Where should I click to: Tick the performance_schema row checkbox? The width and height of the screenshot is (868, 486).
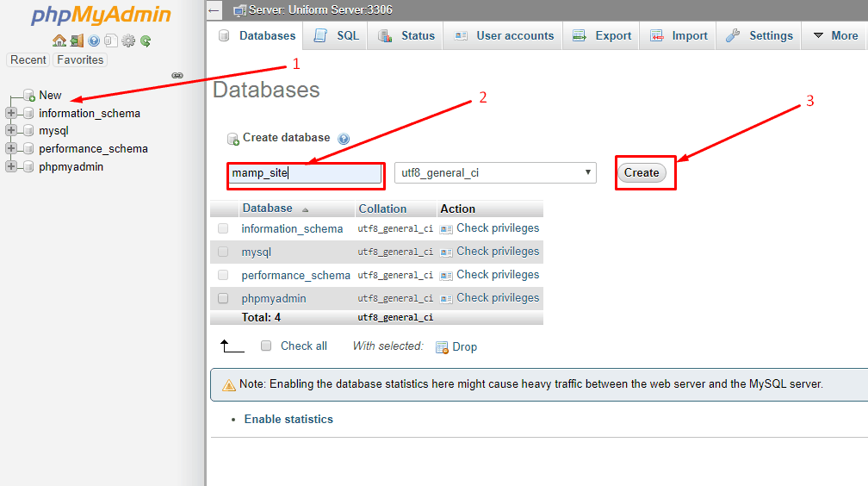click(x=223, y=275)
